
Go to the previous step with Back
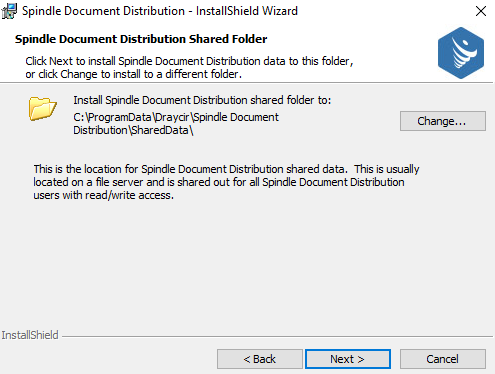point(260,359)
